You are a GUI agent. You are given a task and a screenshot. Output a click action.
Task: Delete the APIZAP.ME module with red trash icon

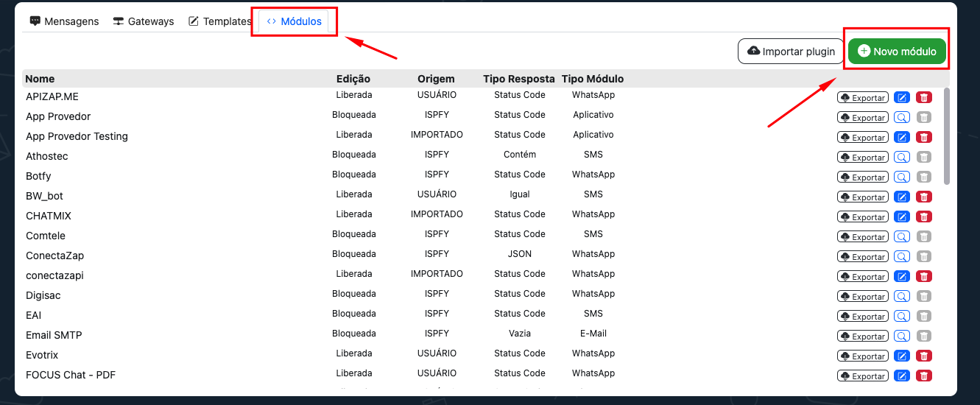coord(924,97)
